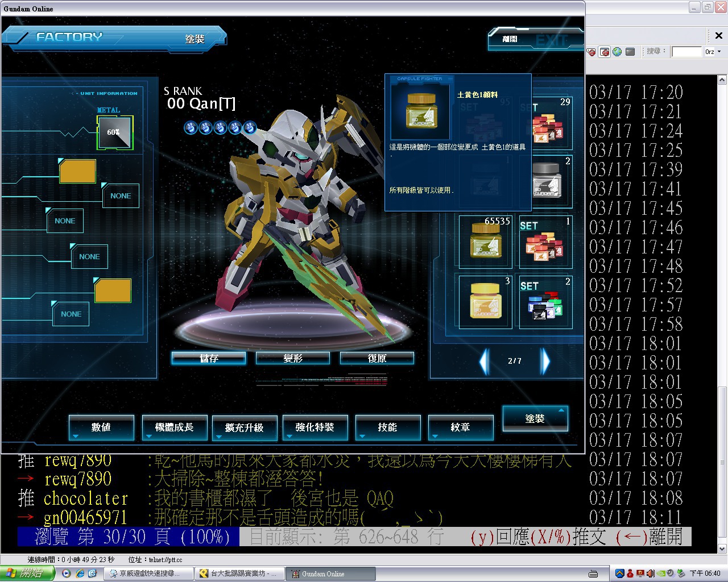Viewport: 728px width, 582px height.
Task: Click the 搜尋 search input field
Action: point(686,52)
